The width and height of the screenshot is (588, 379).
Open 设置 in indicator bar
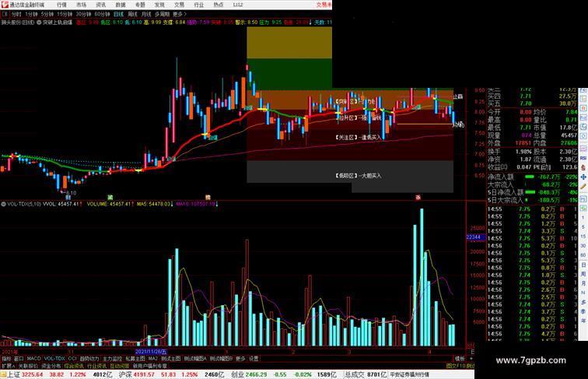tap(254, 359)
